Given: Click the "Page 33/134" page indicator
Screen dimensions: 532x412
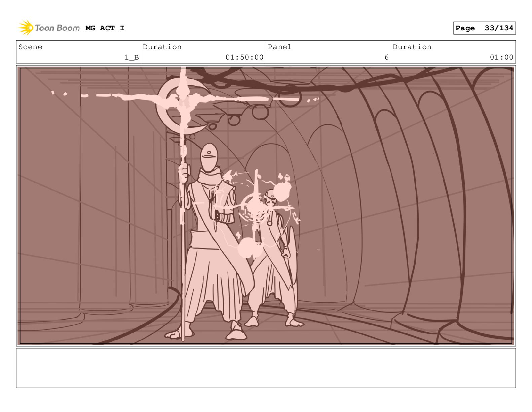Looking at the screenshot, I should [x=484, y=28].
